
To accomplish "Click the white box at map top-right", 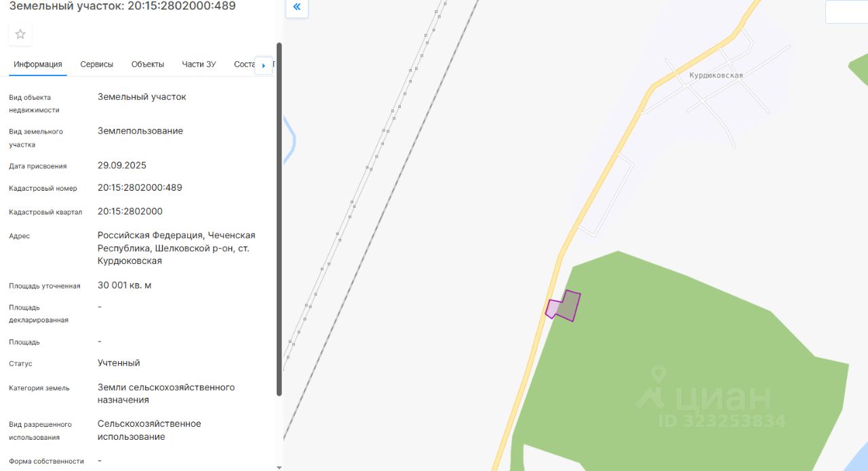I will [x=846, y=12].
